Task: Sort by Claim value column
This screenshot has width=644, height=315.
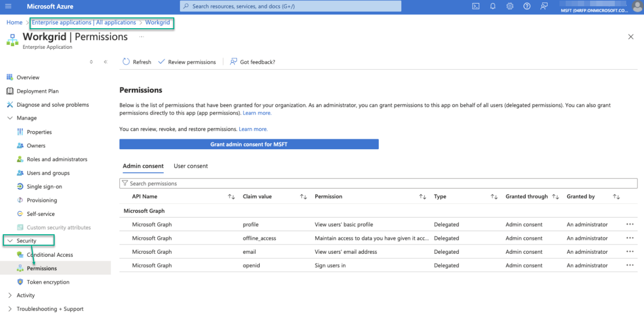Action: coord(303,197)
